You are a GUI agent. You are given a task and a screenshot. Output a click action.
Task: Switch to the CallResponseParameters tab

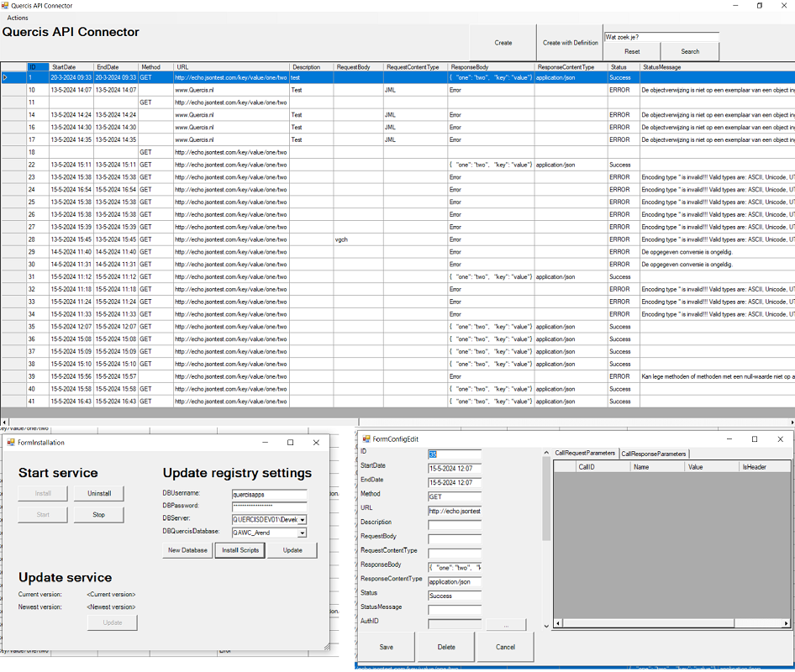[x=654, y=454]
